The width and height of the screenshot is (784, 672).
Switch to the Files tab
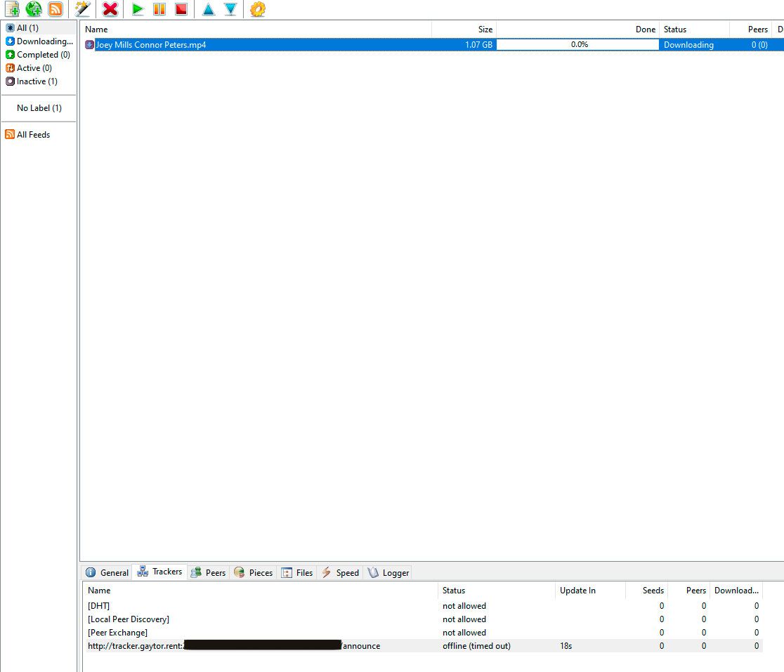pos(297,572)
